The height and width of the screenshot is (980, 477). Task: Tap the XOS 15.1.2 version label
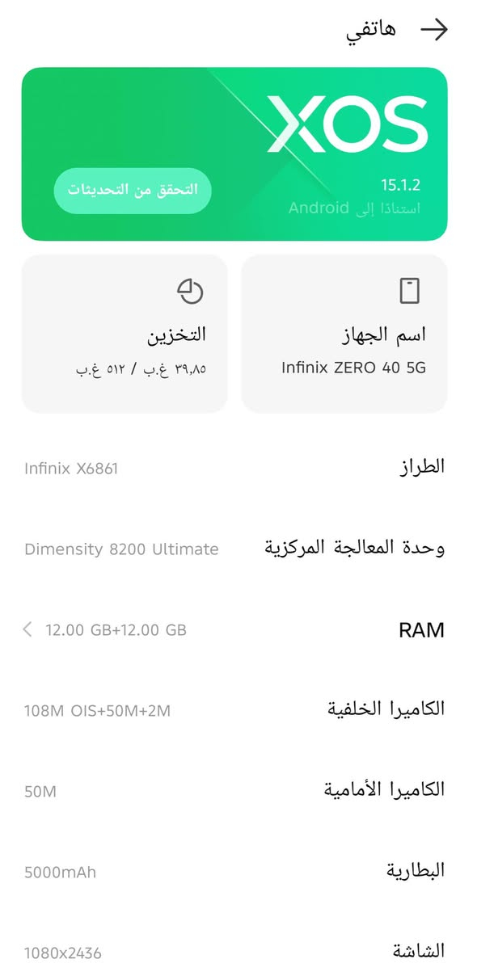[400, 183]
